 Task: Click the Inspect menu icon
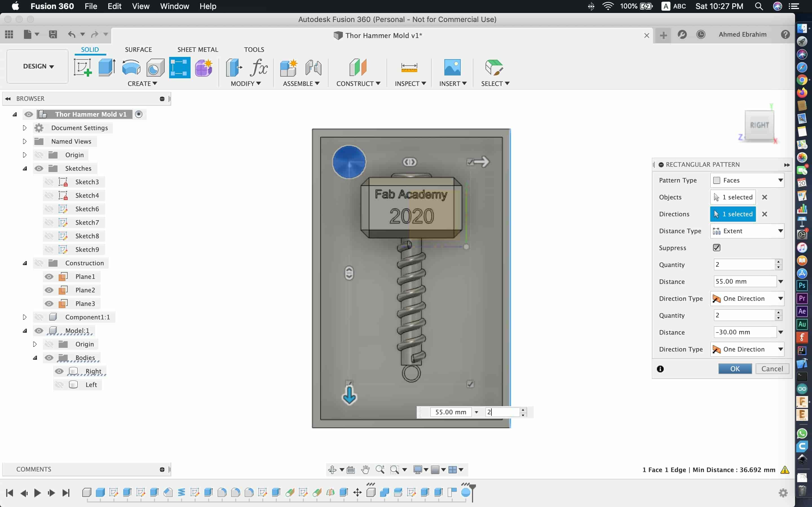(409, 66)
